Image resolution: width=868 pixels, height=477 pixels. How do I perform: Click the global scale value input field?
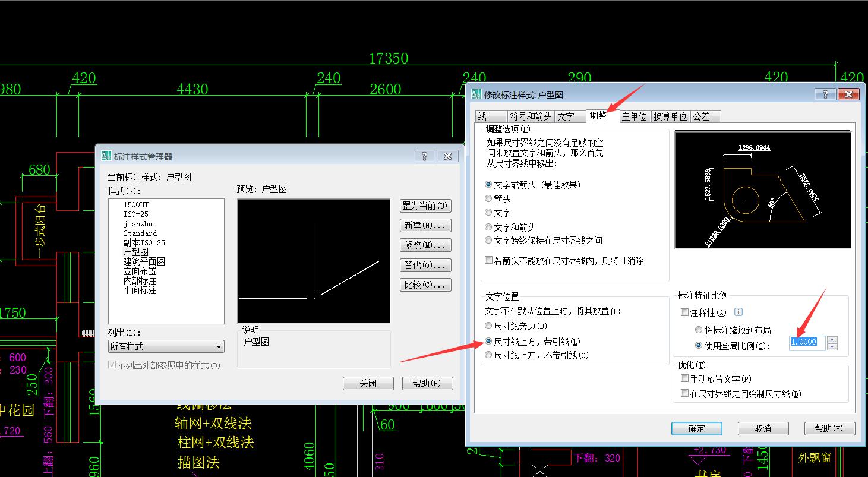(806, 342)
